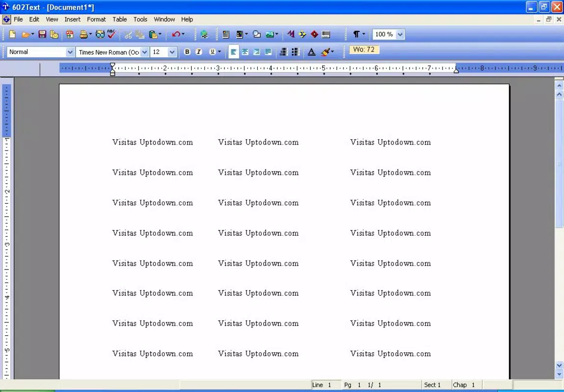Open the Window menu
This screenshot has height=392, width=564.
[x=164, y=20]
